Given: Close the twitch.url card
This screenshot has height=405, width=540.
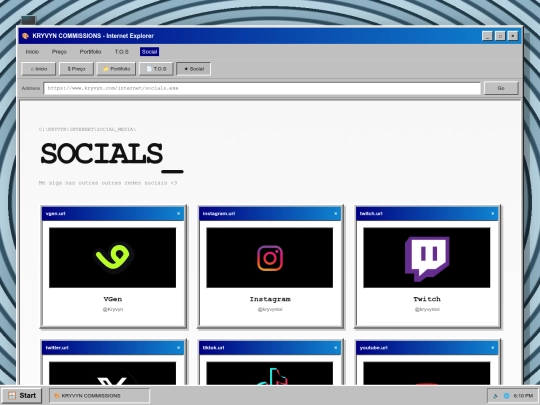Looking at the screenshot, I should tap(493, 214).
